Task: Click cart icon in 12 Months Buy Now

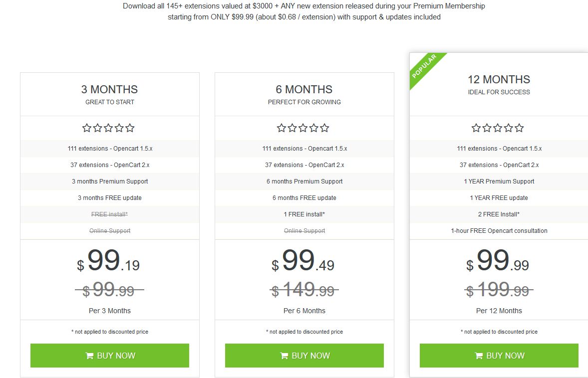Action: pyautogui.click(x=479, y=356)
